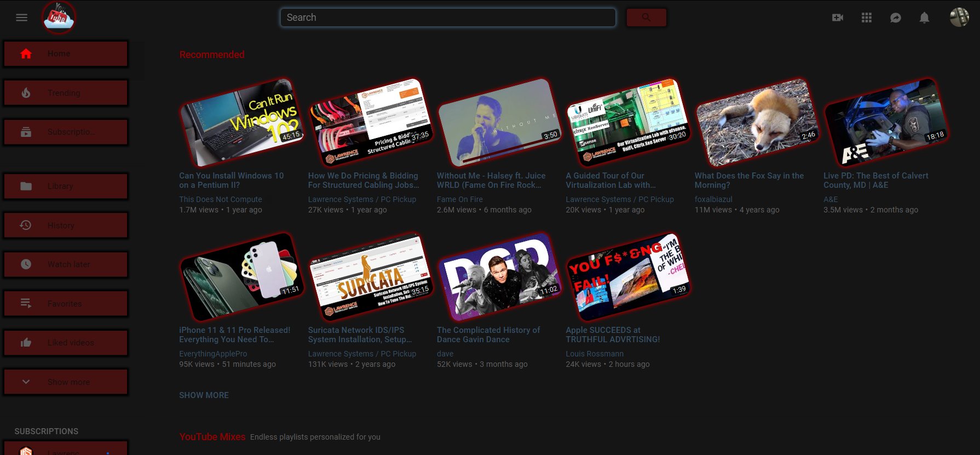Open Watch later in the sidebar

tap(66, 264)
